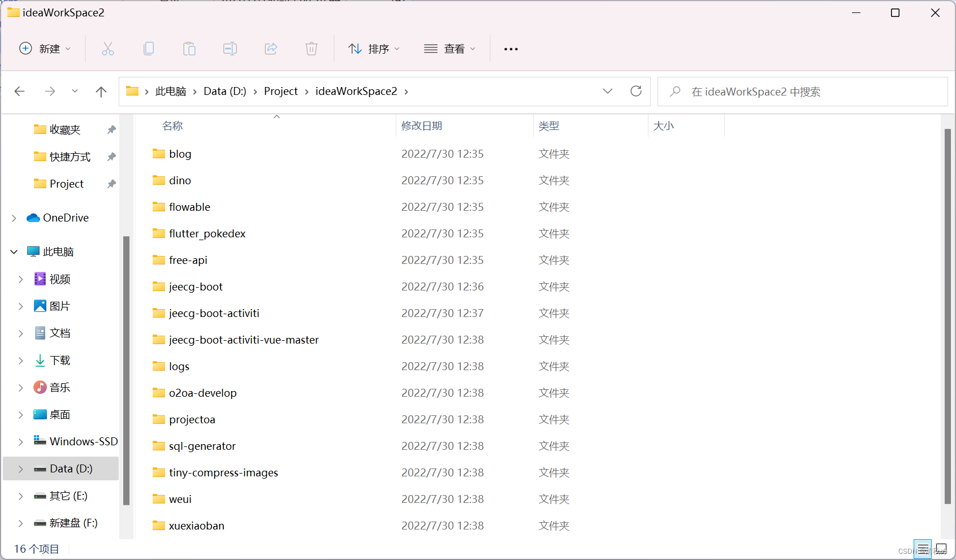
Task: Click the Rename icon in toolbar
Action: (x=230, y=49)
